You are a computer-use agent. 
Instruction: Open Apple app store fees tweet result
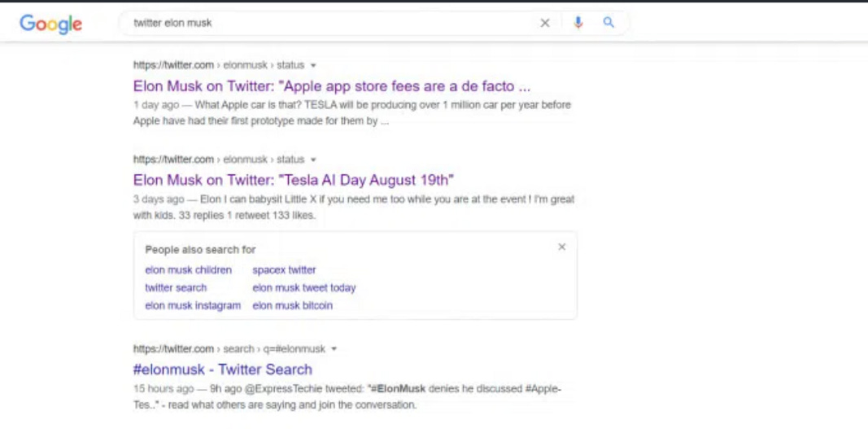pos(332,86)
